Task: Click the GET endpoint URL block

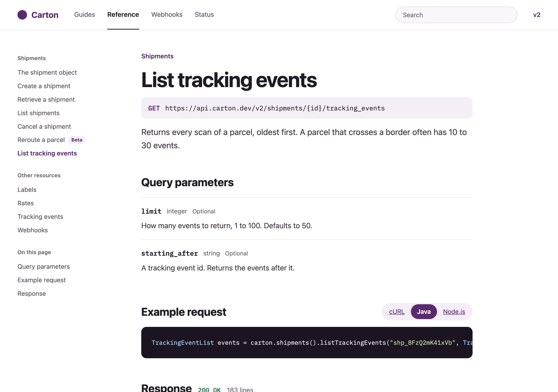Action: 307,108
